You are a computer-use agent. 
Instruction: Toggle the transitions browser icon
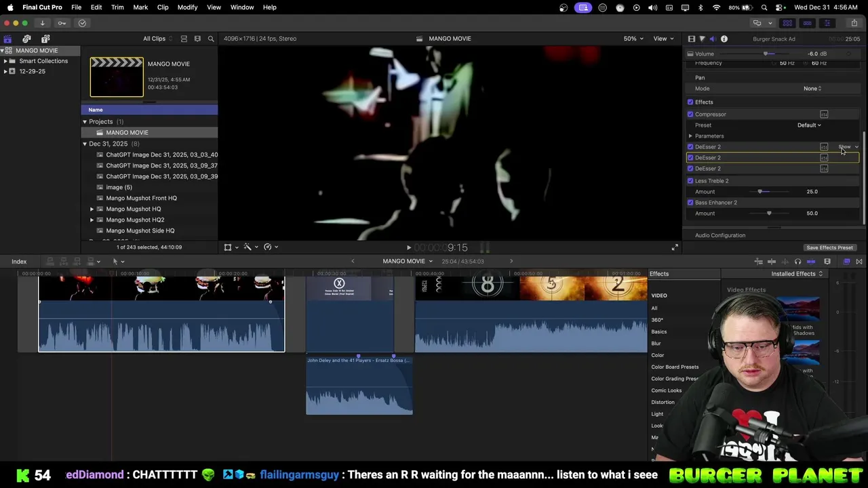[x=859, y=262]
